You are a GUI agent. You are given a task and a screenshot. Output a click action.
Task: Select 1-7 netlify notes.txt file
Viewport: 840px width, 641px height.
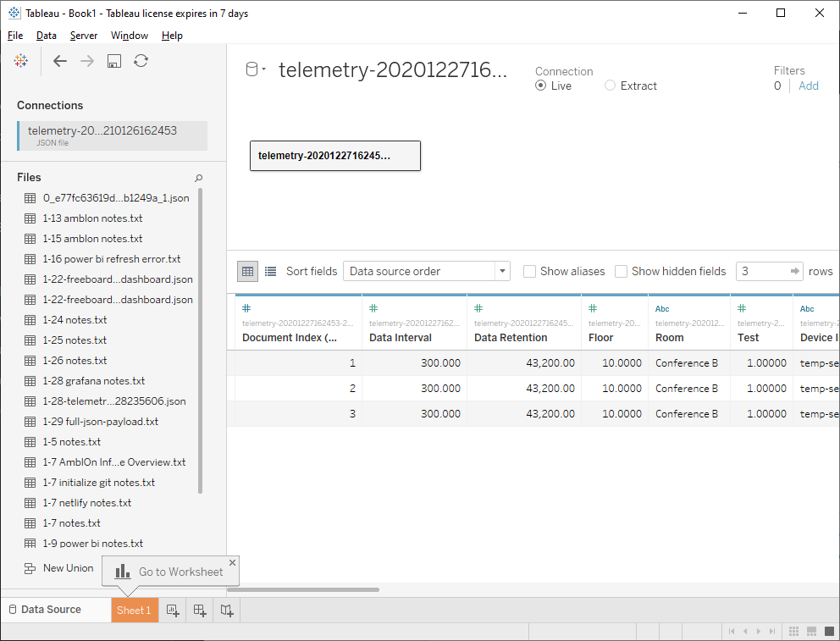pos(78,503)
